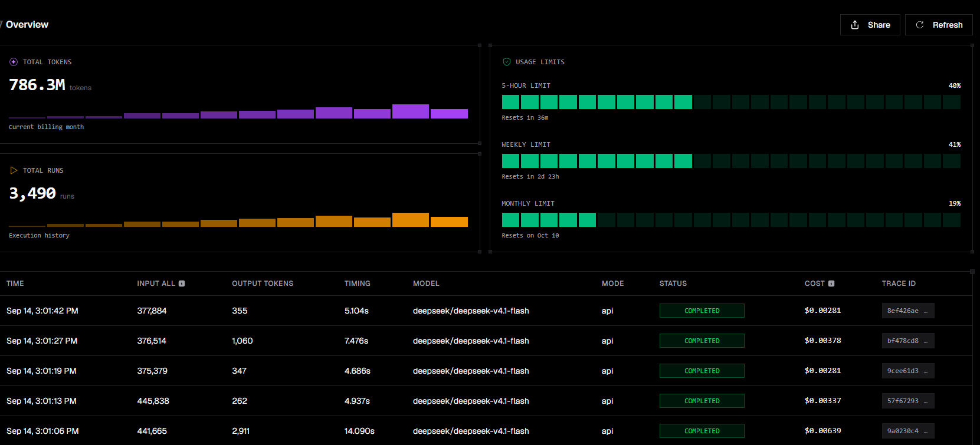Click the Usage Limits shield icon

click(506, 62)
